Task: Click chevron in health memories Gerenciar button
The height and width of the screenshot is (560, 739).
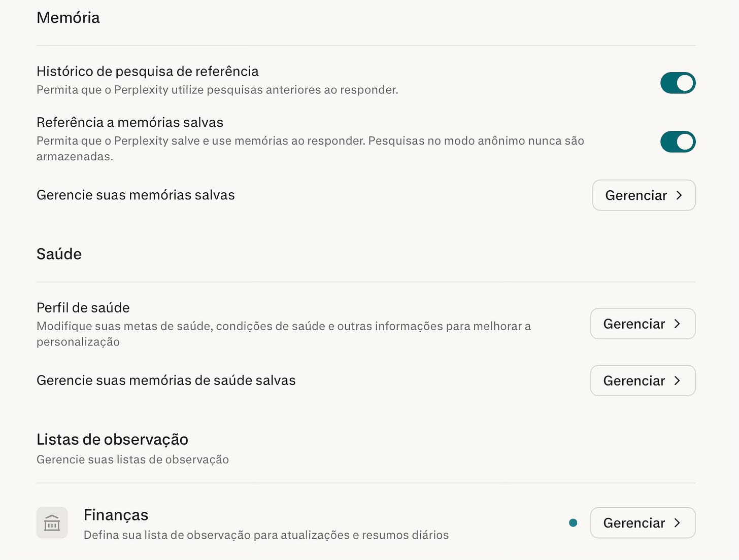Action: pos(677,380)
